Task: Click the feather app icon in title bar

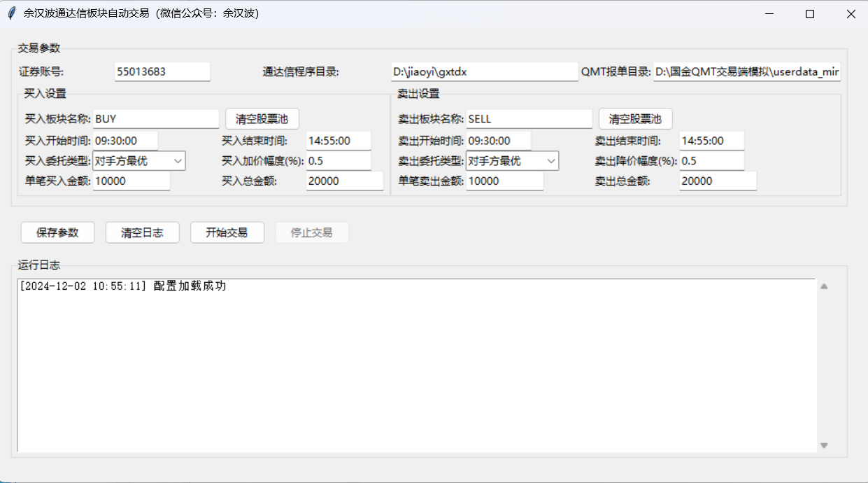Action: [x=11, y=13]
